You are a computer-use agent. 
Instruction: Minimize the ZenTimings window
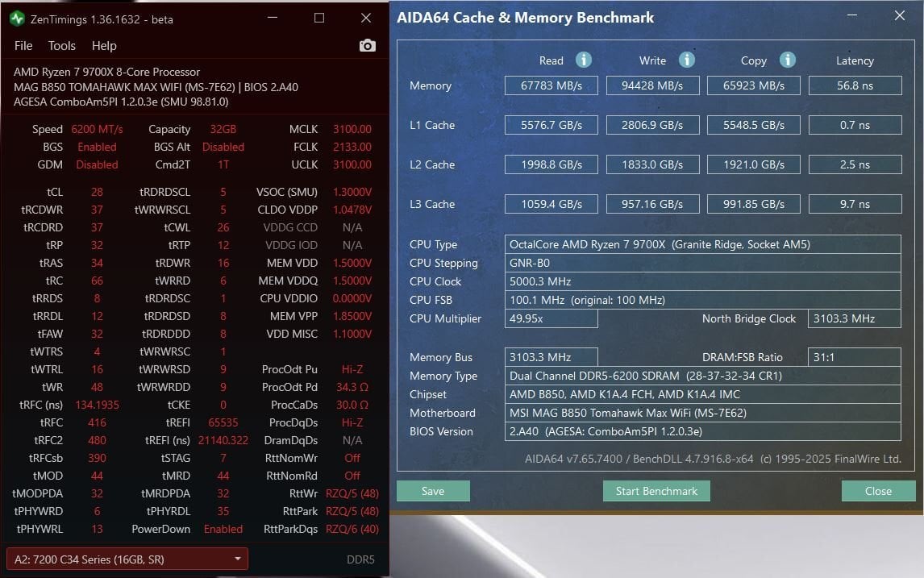click(x=273, y=18)
